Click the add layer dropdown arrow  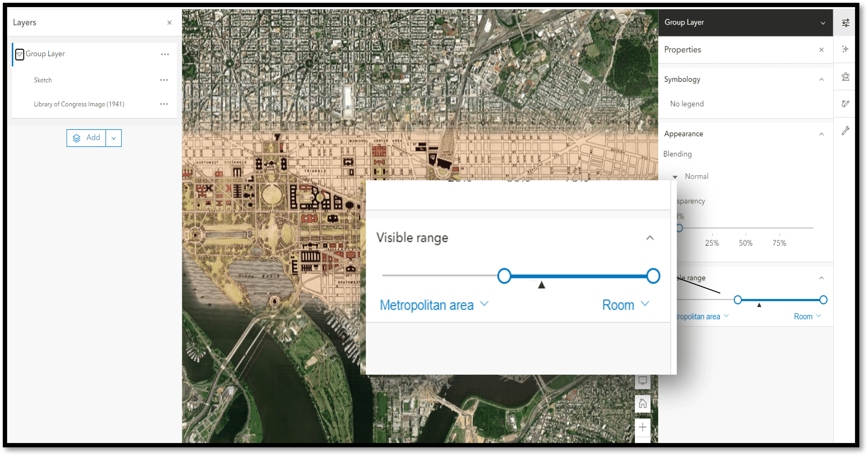point(113,138)
